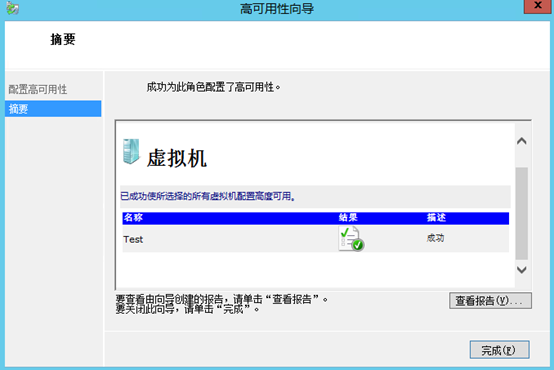The width and height of the screenshot is (554, 370).
Task: Click the scroll down arrow in report pane
Action: 521,270
